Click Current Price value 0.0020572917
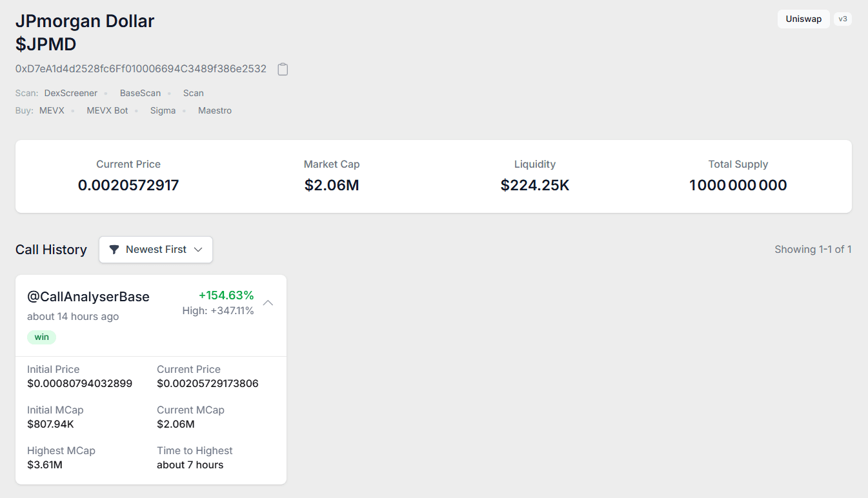 tap(128, 186)
